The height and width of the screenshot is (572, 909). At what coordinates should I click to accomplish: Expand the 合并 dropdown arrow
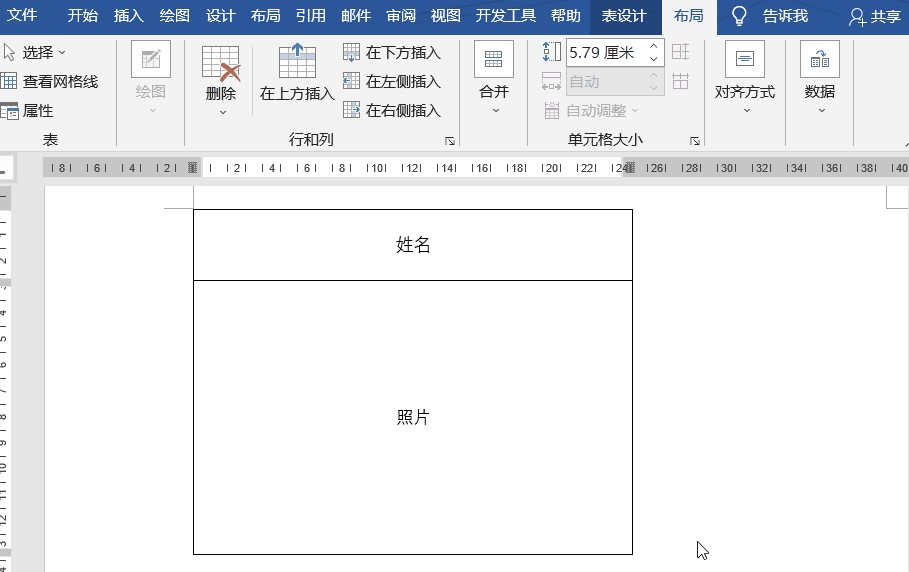click(x=496, y=111)
